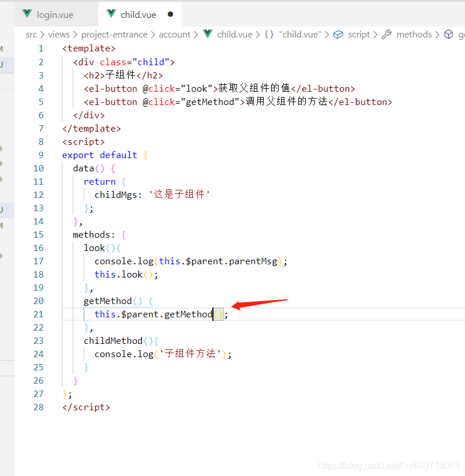Open the methods breadcrumb item
Viewport: 465px width, 476px height.
pyautogui.click(x=414, y=35)
